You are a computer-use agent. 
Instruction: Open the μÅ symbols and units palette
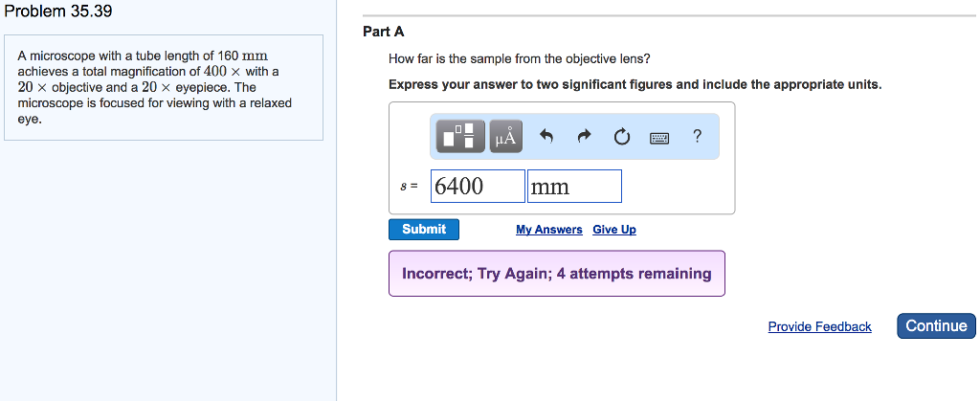(505, 138)
